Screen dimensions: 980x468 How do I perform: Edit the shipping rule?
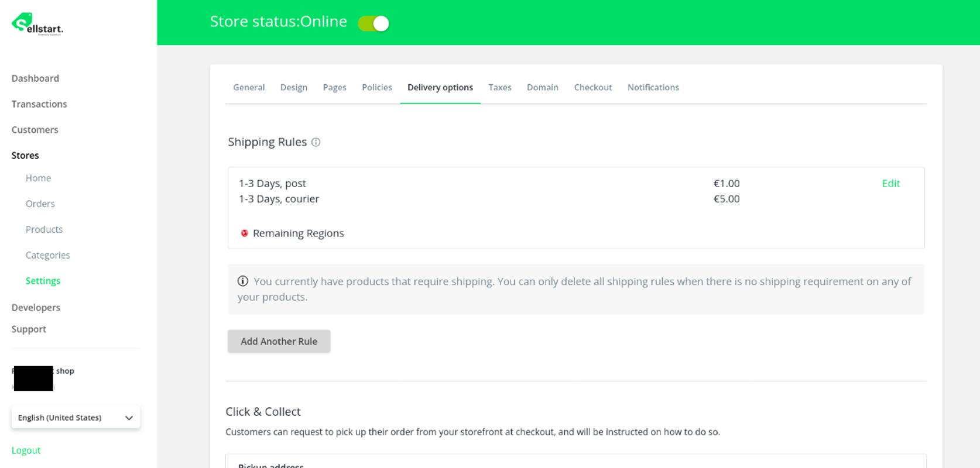pos(890,184)
